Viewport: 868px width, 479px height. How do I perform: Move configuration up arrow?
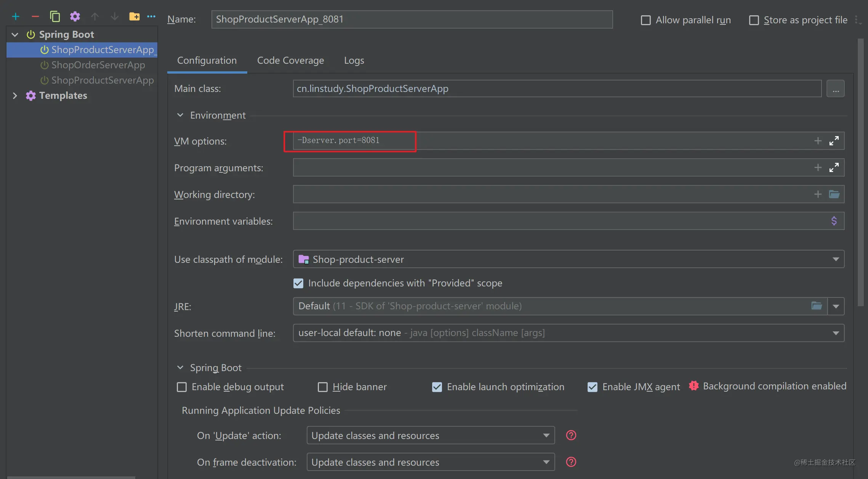tap(95, 16)
